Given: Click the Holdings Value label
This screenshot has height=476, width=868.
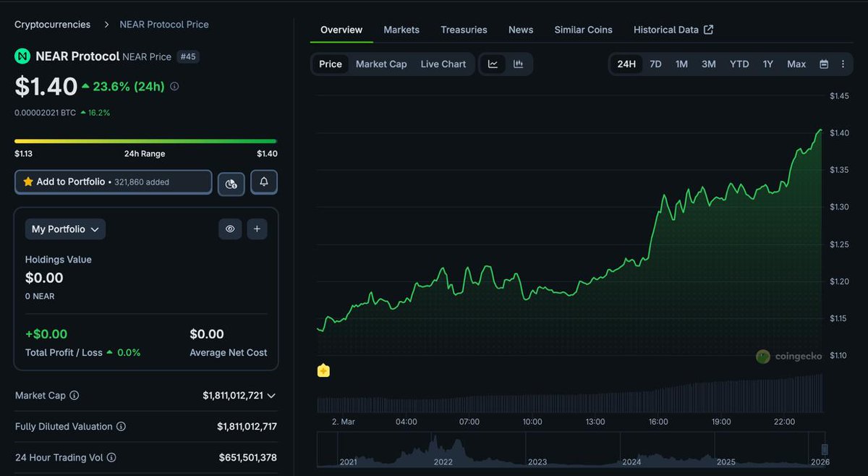Looking at the screenshot, I should point(59,260).
